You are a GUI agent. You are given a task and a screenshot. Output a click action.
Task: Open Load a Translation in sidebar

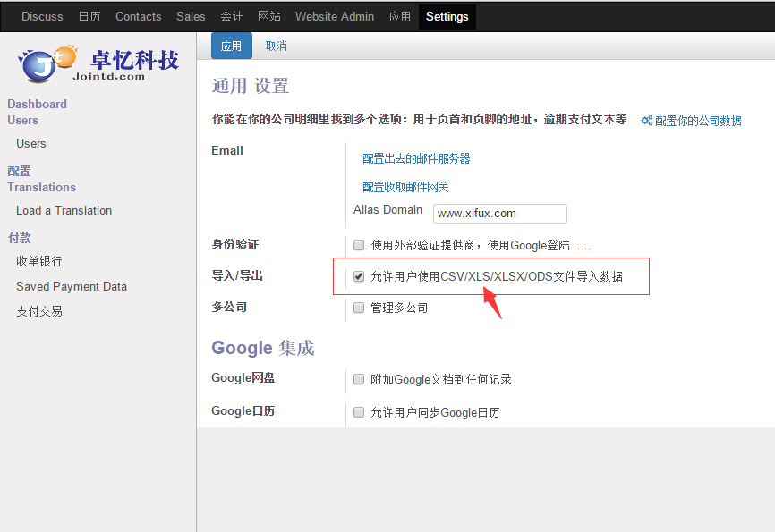coord(64,210)
